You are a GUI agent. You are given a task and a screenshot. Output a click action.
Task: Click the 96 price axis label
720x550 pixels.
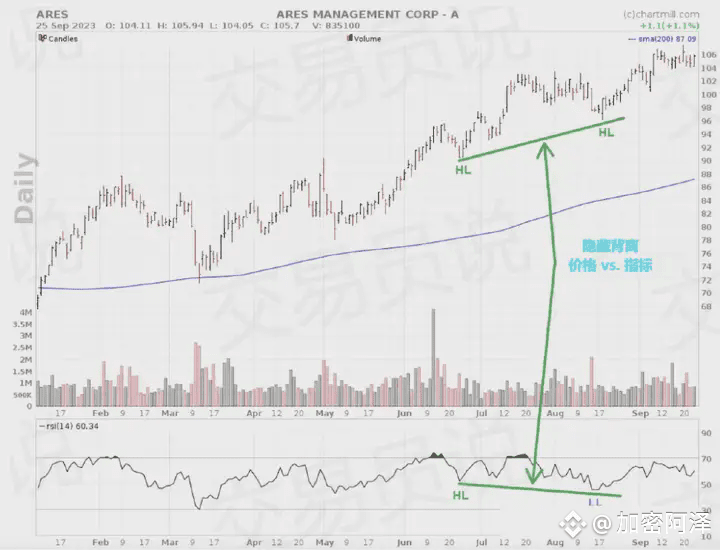[706, 121]
